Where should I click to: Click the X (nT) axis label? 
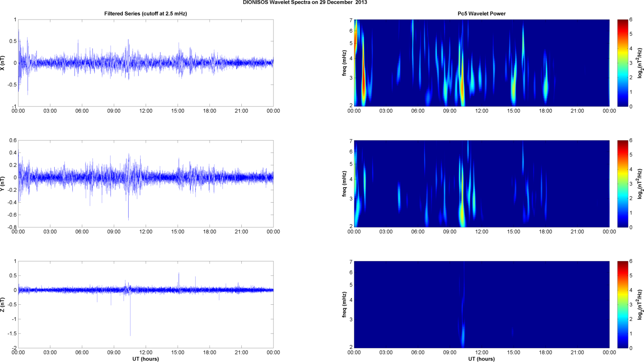(3, 63)
